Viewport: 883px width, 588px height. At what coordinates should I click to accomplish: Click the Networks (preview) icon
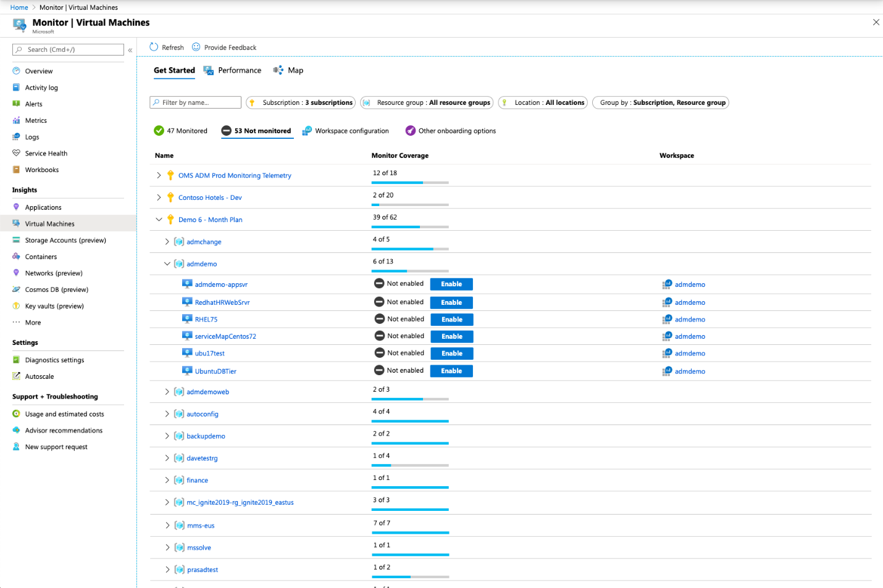point(17,273)
